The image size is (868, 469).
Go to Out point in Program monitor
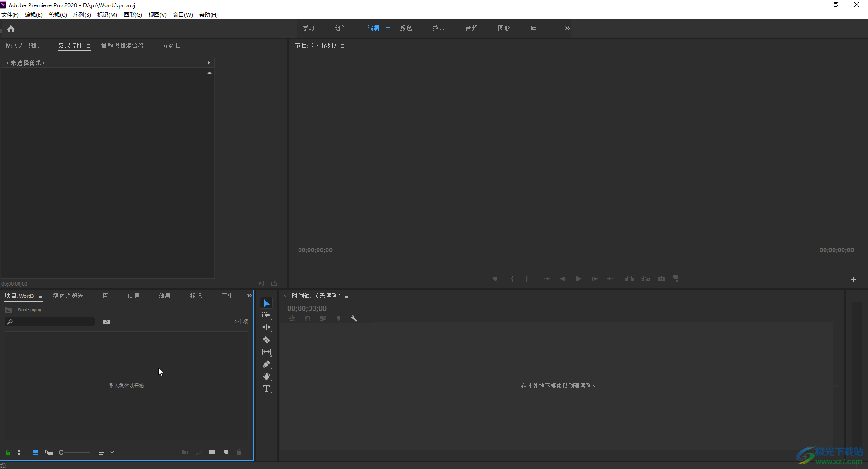coord(610,279)
